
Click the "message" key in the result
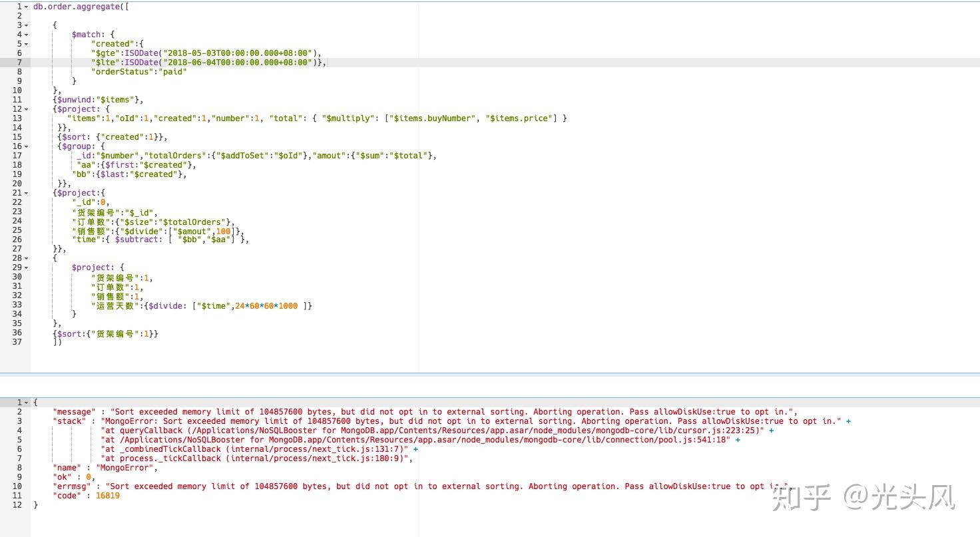[x=75, y=412]
